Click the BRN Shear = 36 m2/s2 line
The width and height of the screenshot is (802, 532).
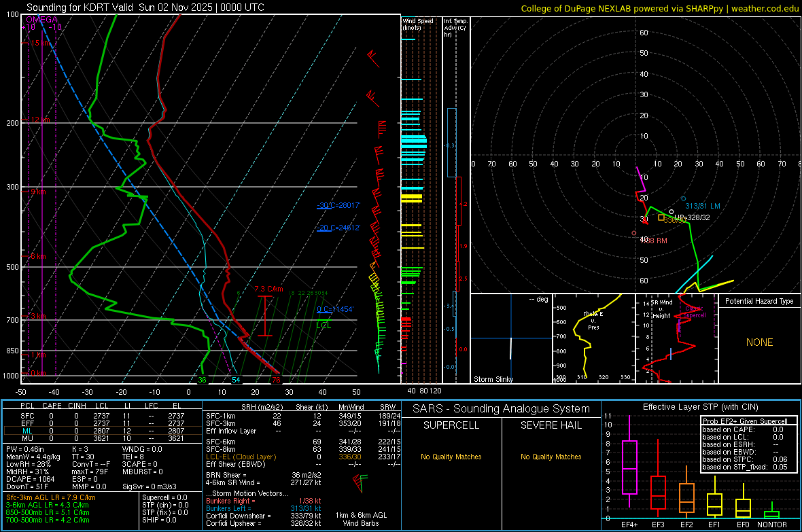264,475
